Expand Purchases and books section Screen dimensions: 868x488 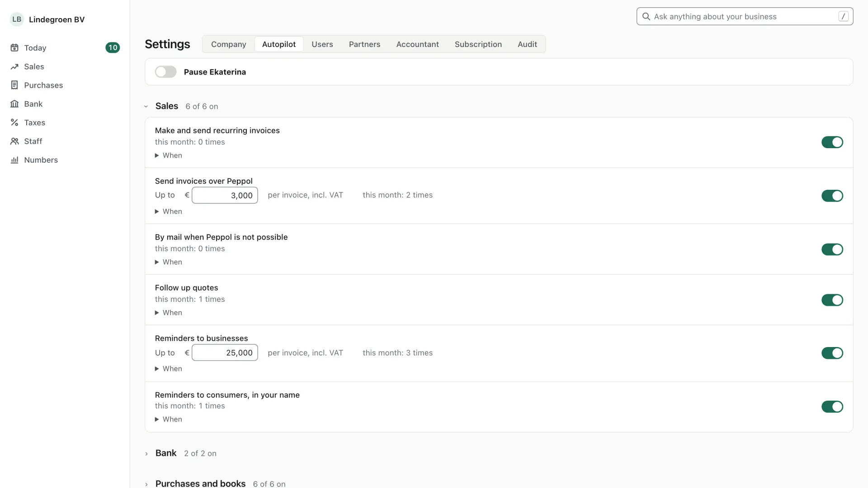tap(146, 484)
